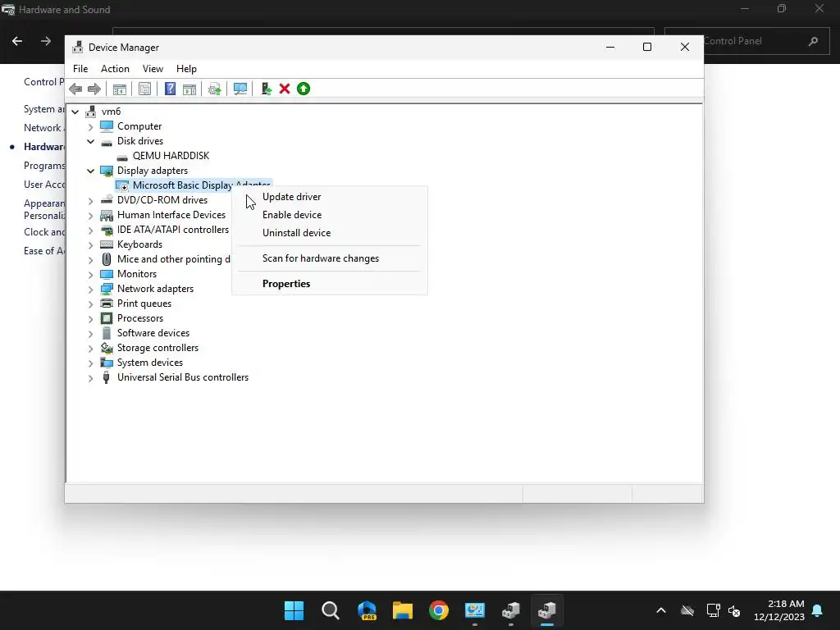This screenshot has width=840, height=630.
Task: Select the Print queues printer icon
Action: (x=107, y=304)
